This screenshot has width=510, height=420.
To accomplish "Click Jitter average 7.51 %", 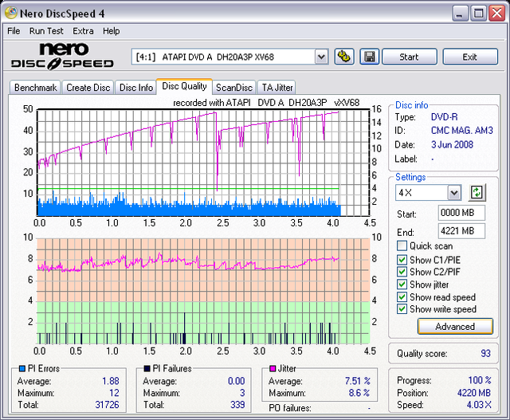I will click(358, 381).
